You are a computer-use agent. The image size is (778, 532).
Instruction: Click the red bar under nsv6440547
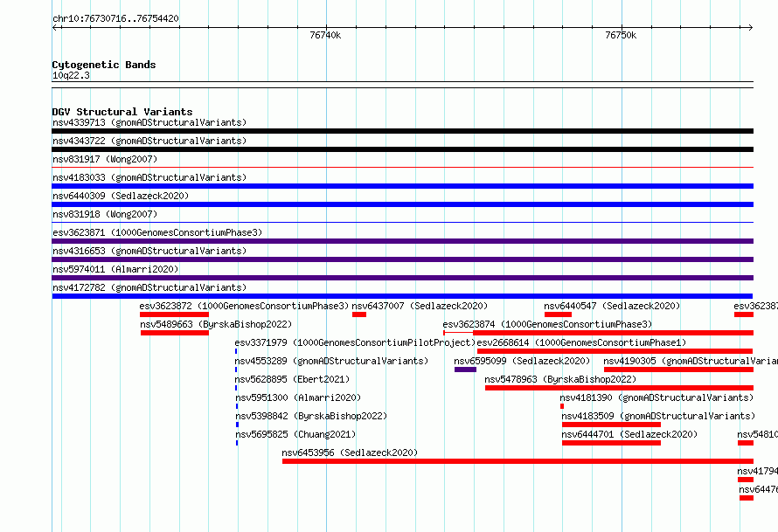coord(559,314)
